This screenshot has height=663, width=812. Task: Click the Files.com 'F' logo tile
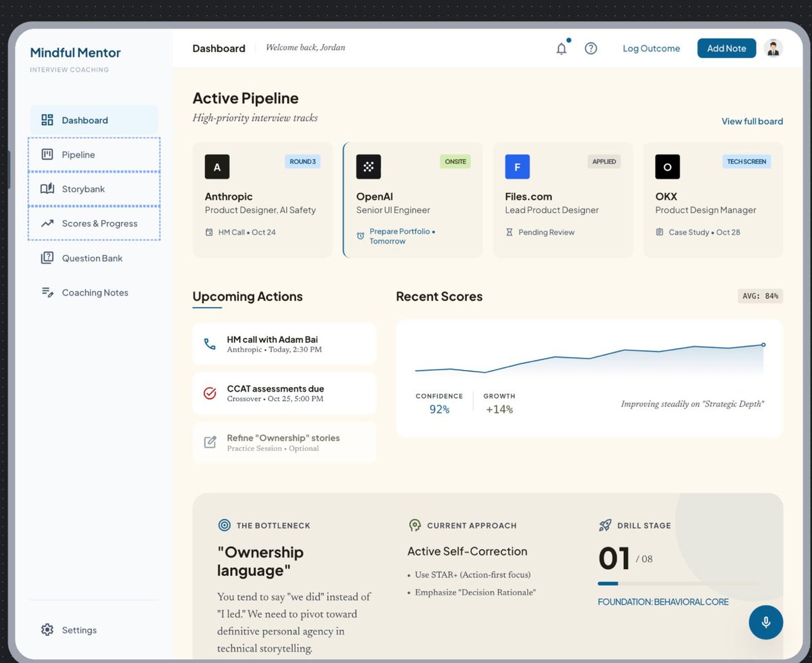click(x=518, y=166)
